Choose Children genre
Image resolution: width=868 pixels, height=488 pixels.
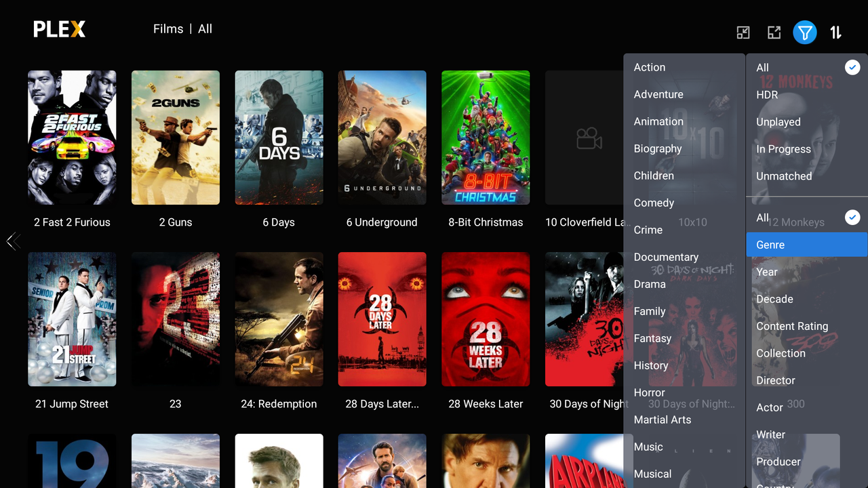coord(684,176)
